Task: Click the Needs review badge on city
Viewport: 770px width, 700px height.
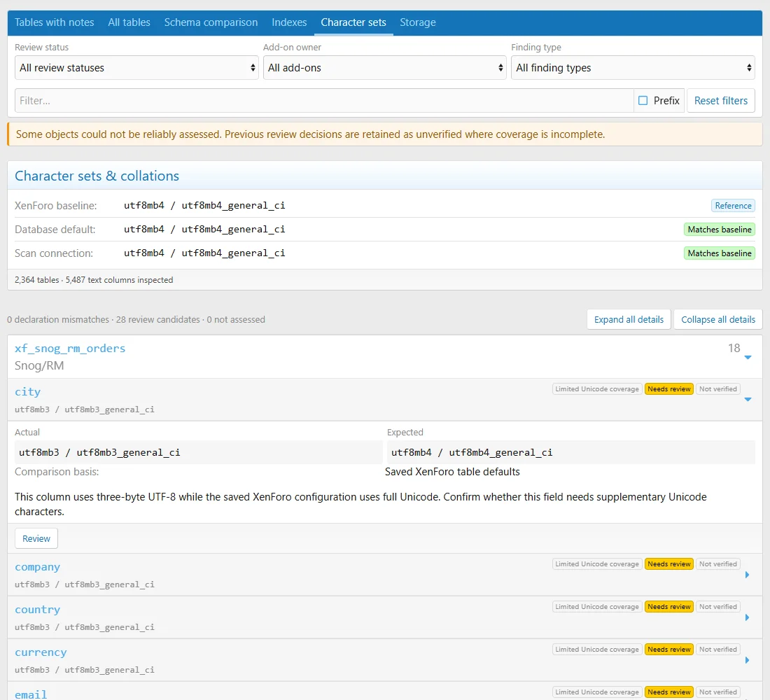Action: [x=668, y=389]
